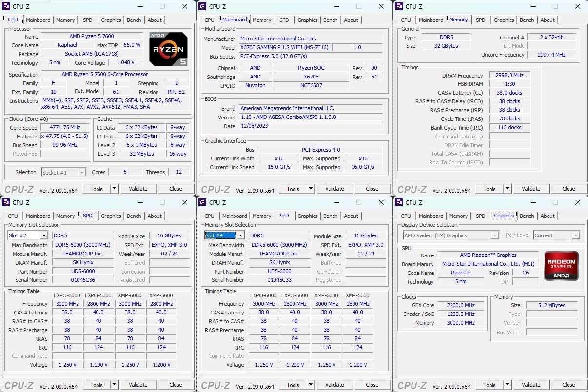Click the CPU-Z logo in the Graphics window footer

coord(412,385)
